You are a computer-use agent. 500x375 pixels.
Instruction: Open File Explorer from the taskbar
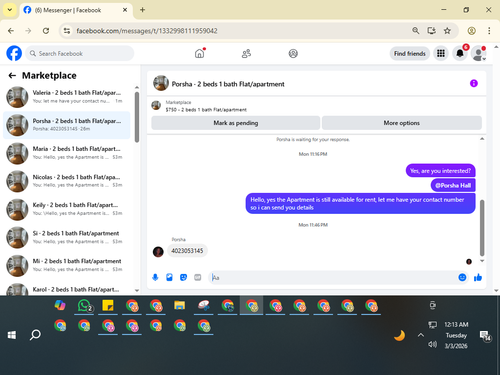pyautogui.click(x=179, y=305)
